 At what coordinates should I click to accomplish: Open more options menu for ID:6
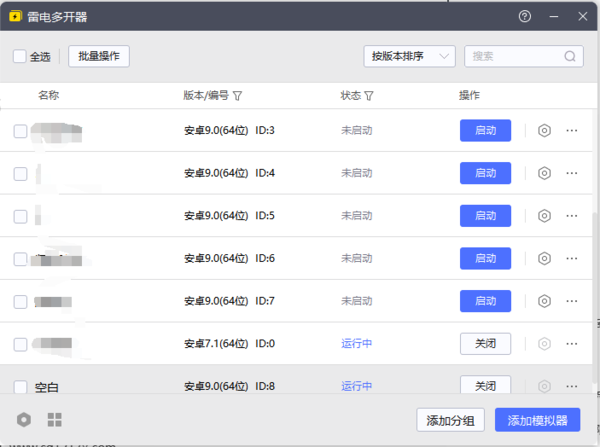[x=572, y=259]
